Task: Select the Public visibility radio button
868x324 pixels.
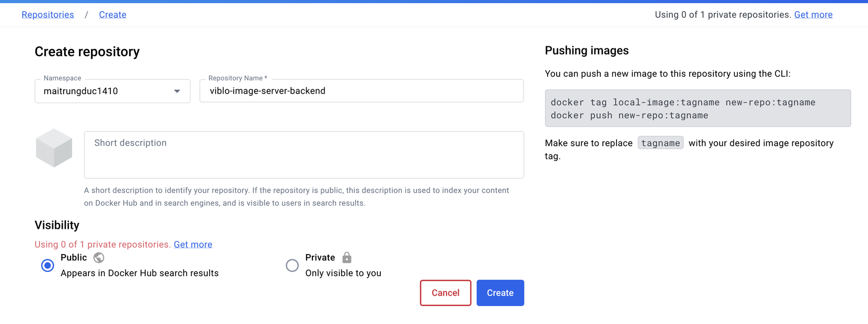Action: pos(47,266)
